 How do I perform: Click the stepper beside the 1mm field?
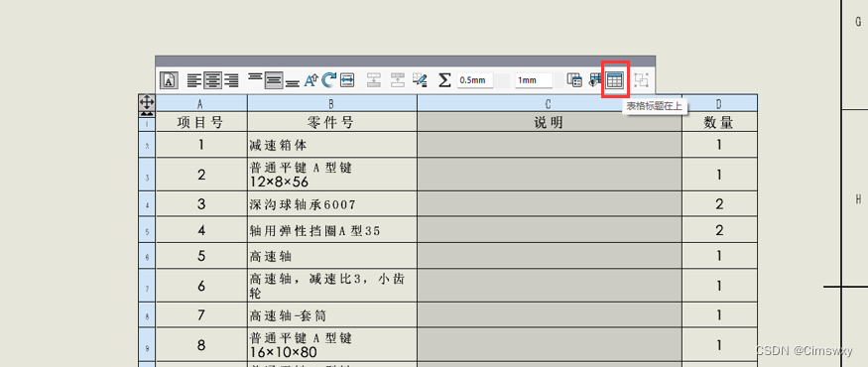[558, 80]
